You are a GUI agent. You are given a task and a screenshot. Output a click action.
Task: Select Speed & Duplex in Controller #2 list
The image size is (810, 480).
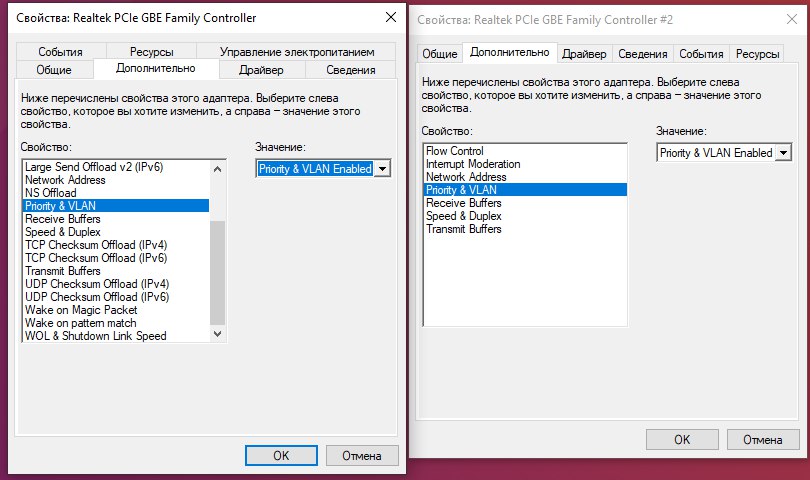525,216
